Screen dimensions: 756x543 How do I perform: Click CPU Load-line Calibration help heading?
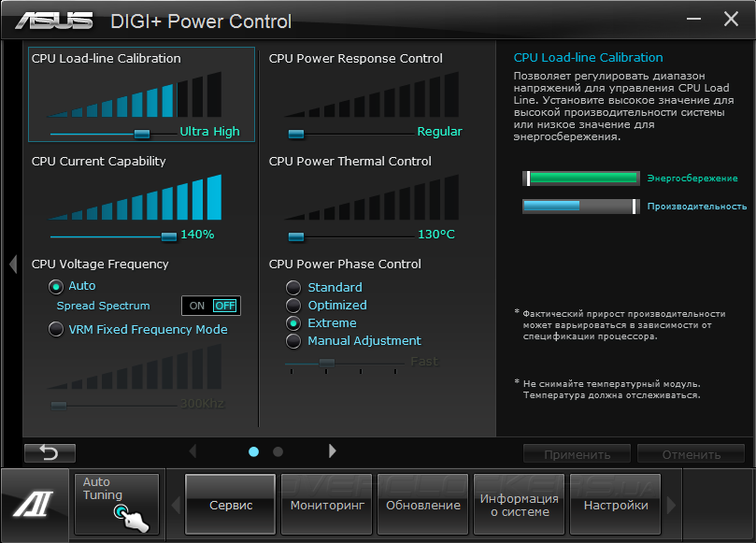588,57
